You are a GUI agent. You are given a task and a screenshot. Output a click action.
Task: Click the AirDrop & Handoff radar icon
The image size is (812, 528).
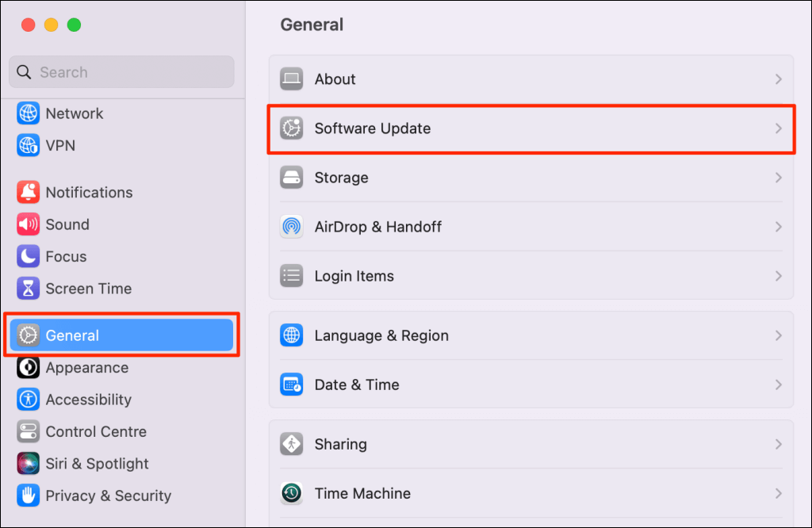coord(292,227)
